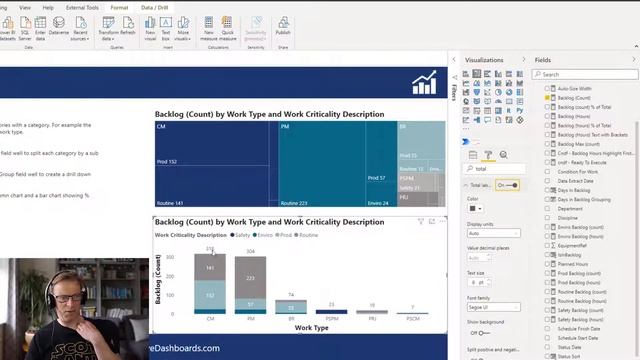Check Backlog (Hours) field checkbox
640x360 pixels.
(547, 116)
